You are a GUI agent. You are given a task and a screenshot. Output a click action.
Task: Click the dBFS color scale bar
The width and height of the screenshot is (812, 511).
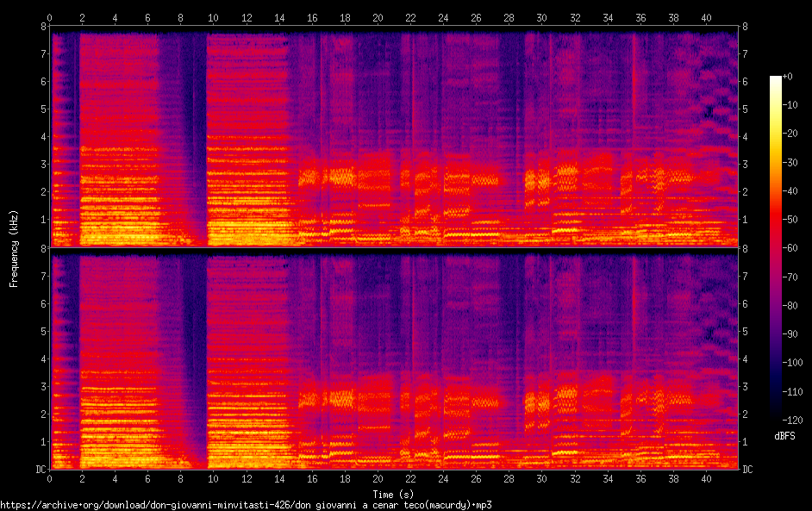click(x=775, y=248)
